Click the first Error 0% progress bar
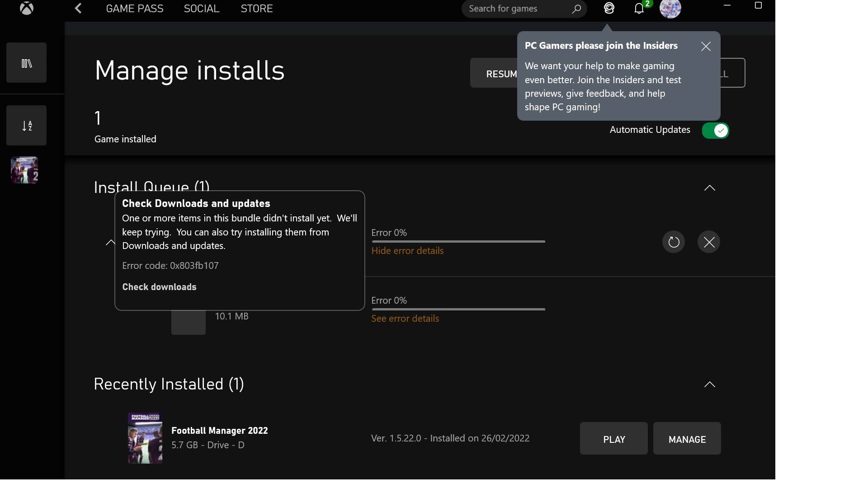The width and height of the screenshot is (868, 488). [x=458, y=242]
